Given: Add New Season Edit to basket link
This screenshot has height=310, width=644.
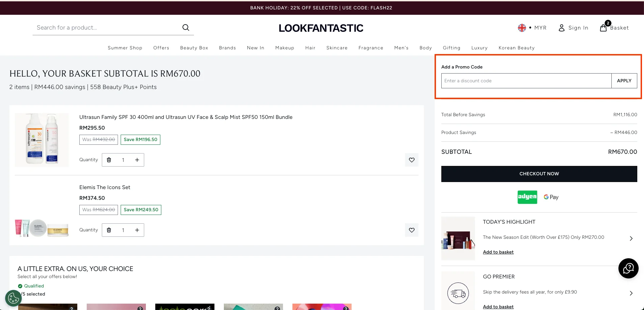Looking at the screenshot, I should pos(498,252).
